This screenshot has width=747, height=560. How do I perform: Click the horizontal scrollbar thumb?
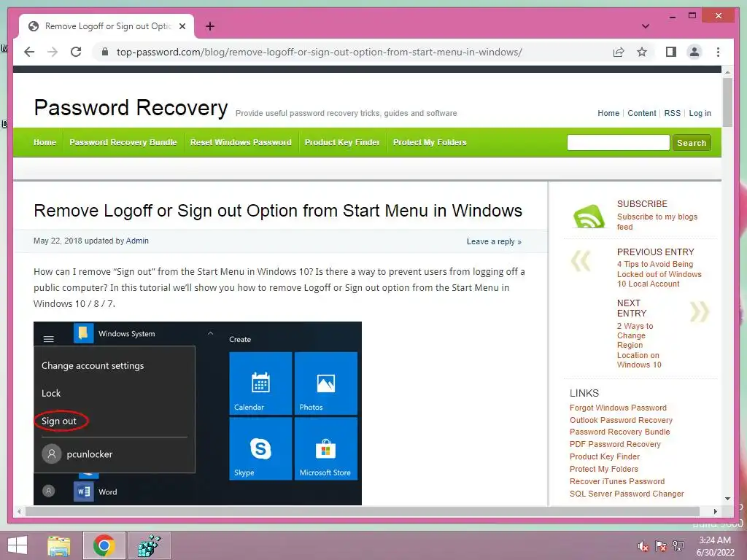362,511
